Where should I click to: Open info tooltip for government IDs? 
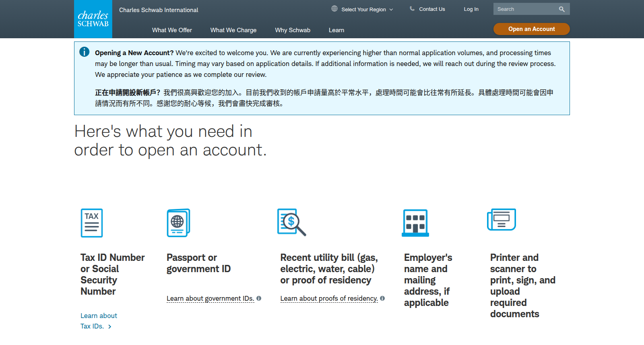click(x=259, y=298)
